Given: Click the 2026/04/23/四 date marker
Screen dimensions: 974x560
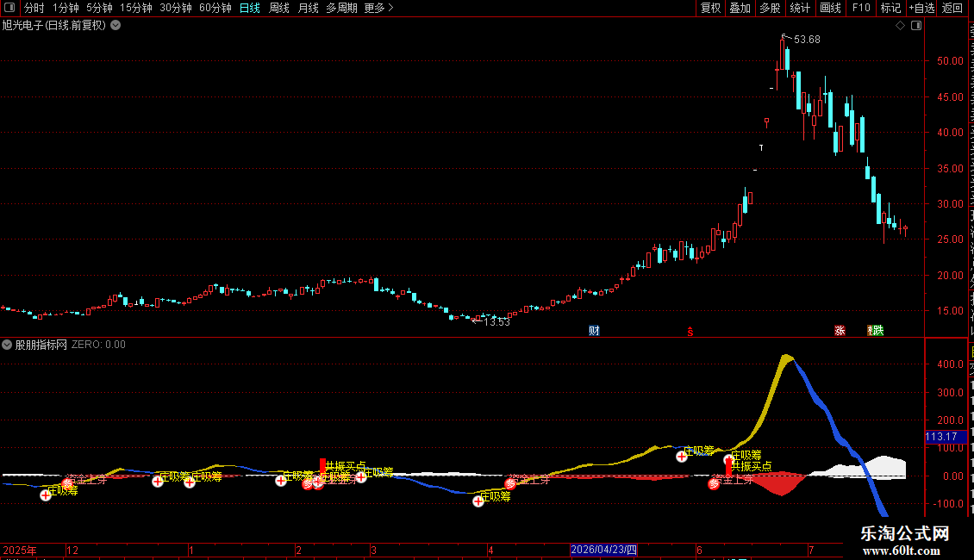Looking at the screenshot, I should (x=603, y=550).
